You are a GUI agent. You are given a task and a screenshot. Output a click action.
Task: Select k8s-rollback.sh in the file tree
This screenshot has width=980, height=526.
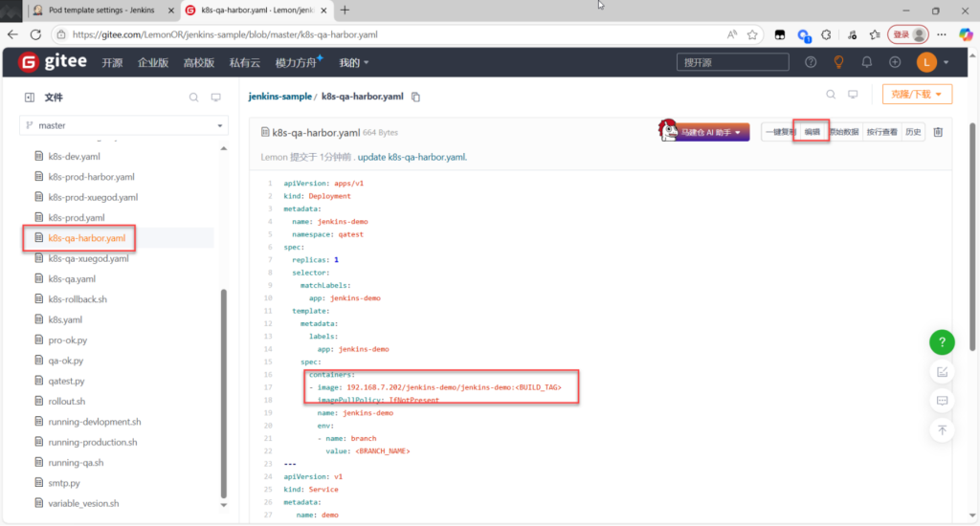(77, 299)
